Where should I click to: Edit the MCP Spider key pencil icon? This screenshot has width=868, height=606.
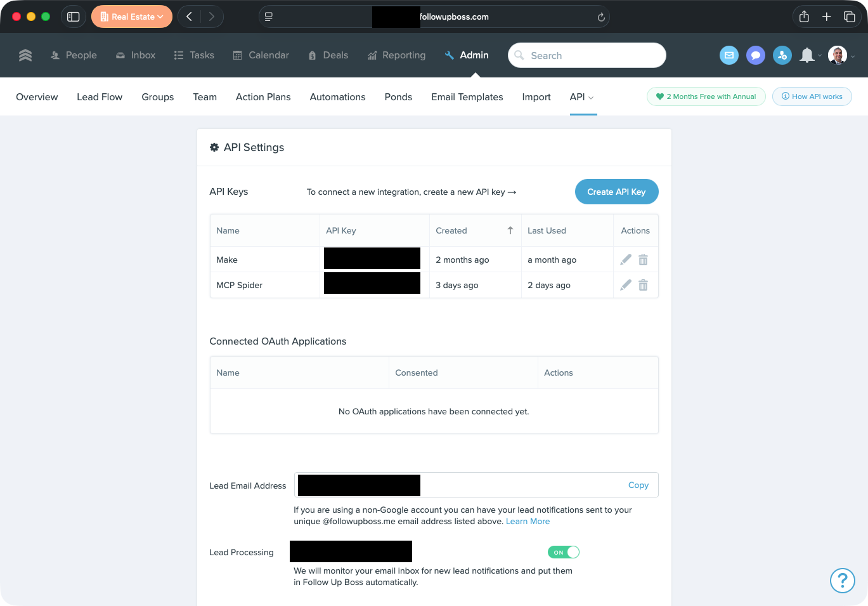[x=626, y=285]
